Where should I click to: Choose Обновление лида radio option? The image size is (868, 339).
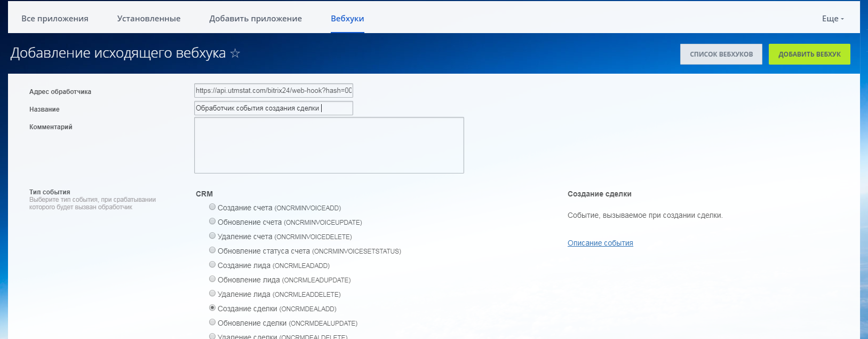pyautogui.click(x=212, y=279)
